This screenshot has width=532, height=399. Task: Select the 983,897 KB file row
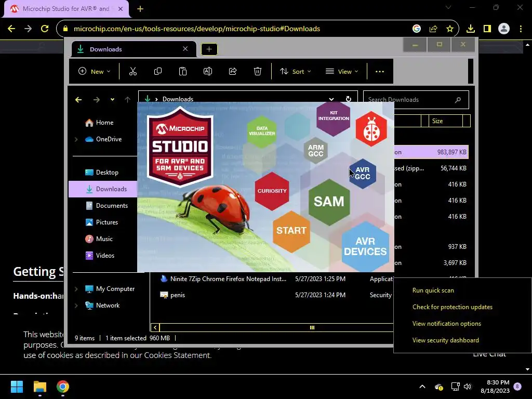tap(431, 152)
